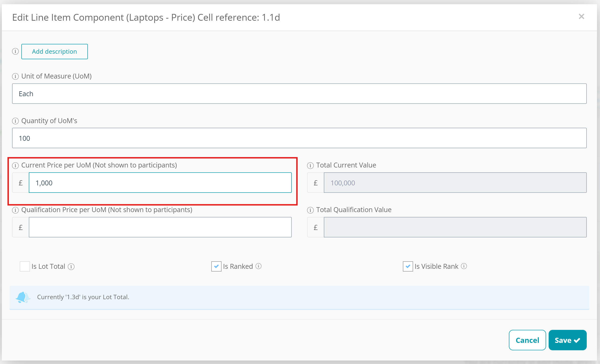600x364 pixels.
Task: Click the Add description button
Action: (55, 51)
